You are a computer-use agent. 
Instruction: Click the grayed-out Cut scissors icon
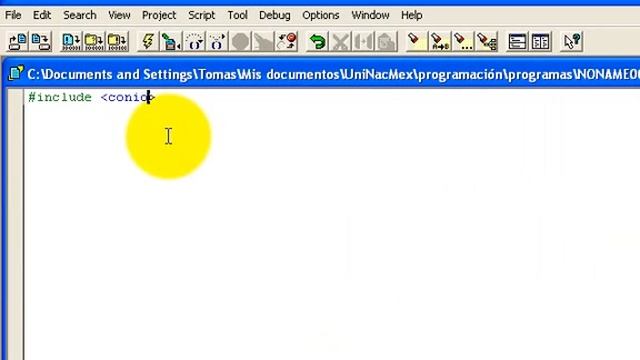tap(340, 41)
